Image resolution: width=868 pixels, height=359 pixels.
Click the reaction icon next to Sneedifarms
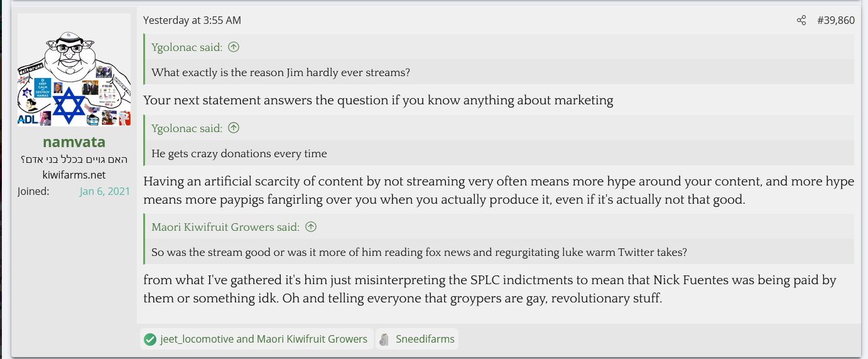click(386, 340)
